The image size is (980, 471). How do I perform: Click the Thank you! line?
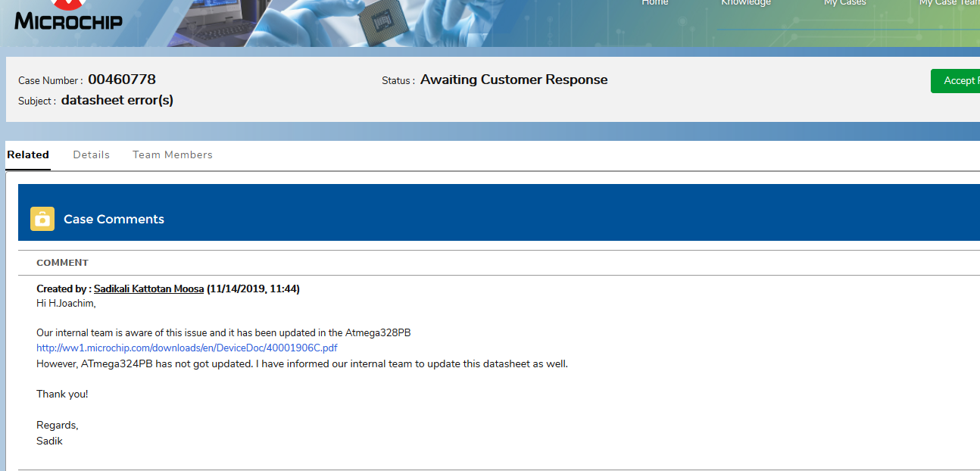(x=62, y=394)
